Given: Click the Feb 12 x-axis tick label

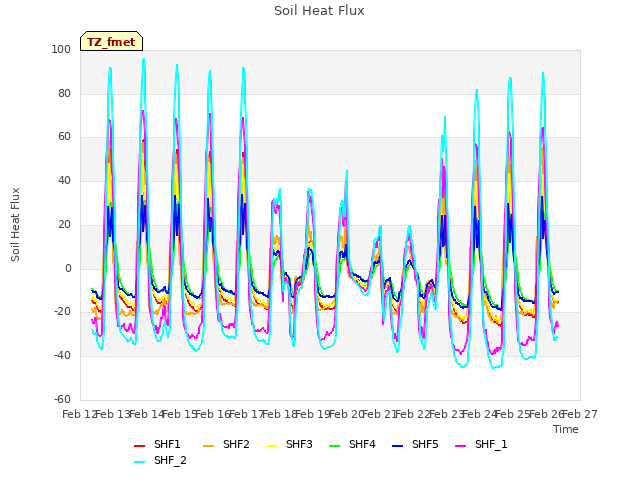Looking at the screenshot, I should point(80,415).
